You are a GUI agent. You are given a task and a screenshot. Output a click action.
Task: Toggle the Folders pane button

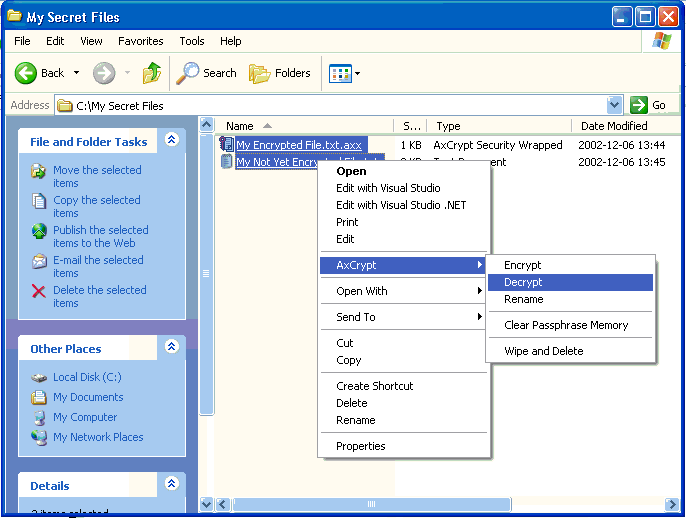coord(280,73)
